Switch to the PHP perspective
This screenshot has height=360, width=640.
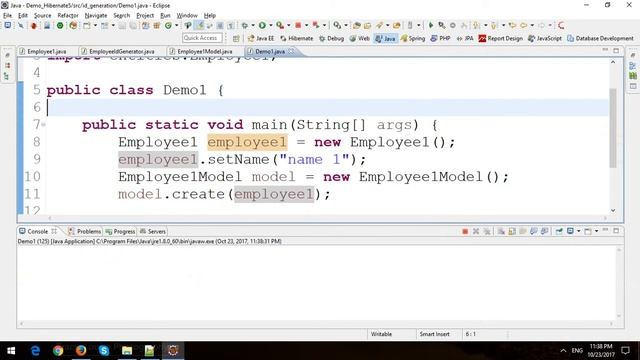click(440, 38)
